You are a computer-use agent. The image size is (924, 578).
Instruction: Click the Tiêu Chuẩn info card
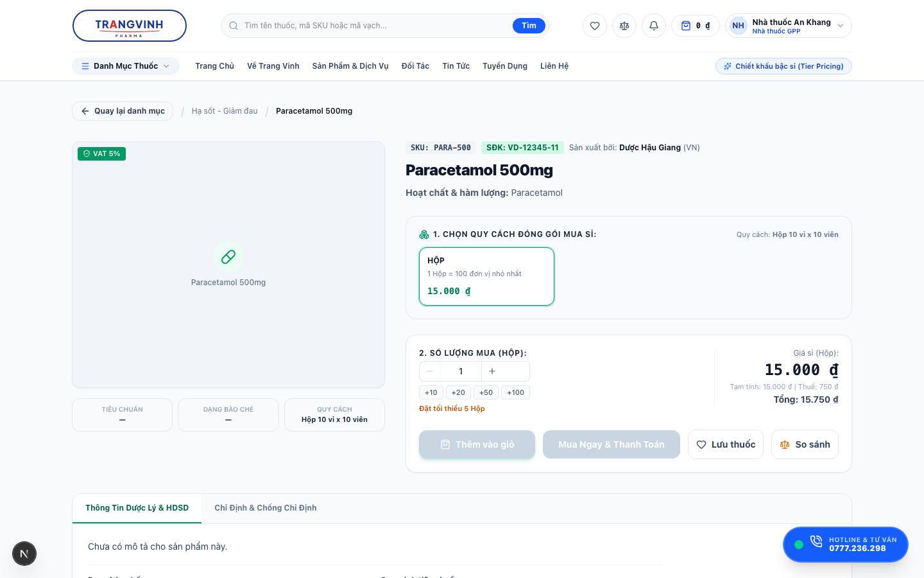(123, 415)
